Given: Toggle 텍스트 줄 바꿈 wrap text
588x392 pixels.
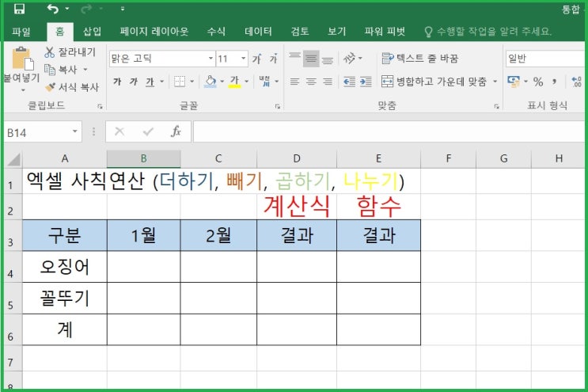Looking at the screenshot, I should pos(420,59).
